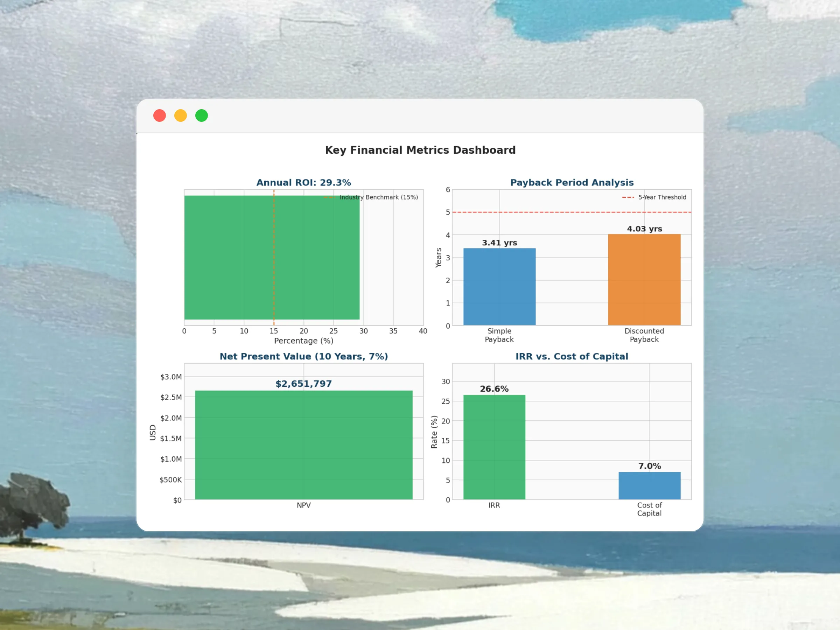Click the green maximize window button
Image resolution: width=840 pixels, height=630 pixels.
coord(202,115)
